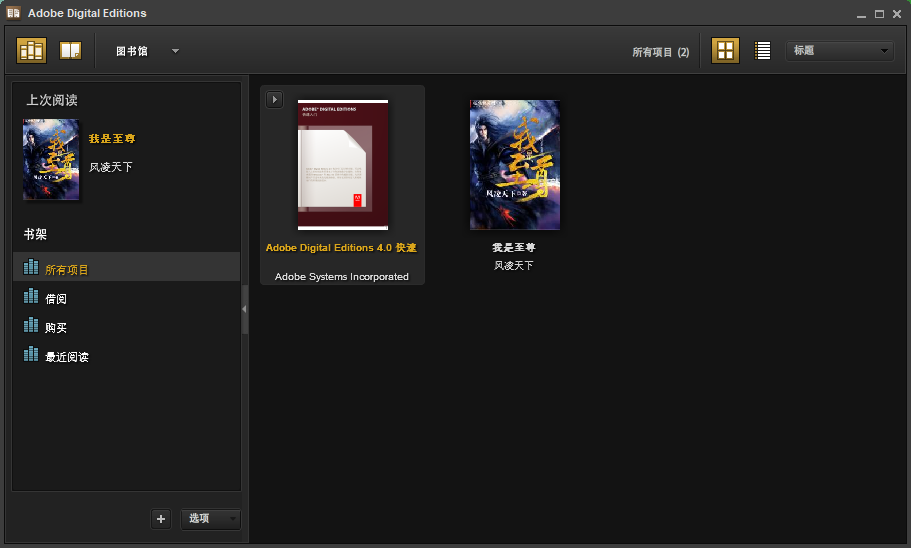Minimize the Adobe Digital Editions window
This screenshot has width=911, height=548.
861,14
